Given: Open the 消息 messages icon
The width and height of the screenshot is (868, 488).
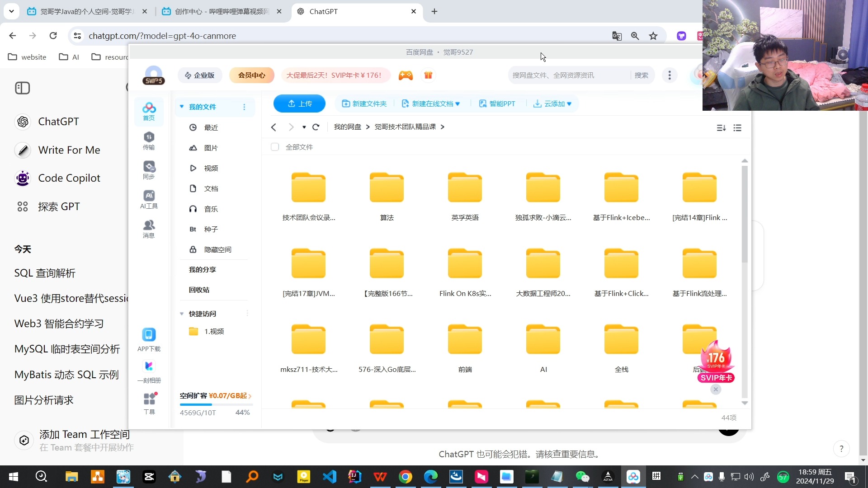Looking at the screenshot, I should click(149, 229).
